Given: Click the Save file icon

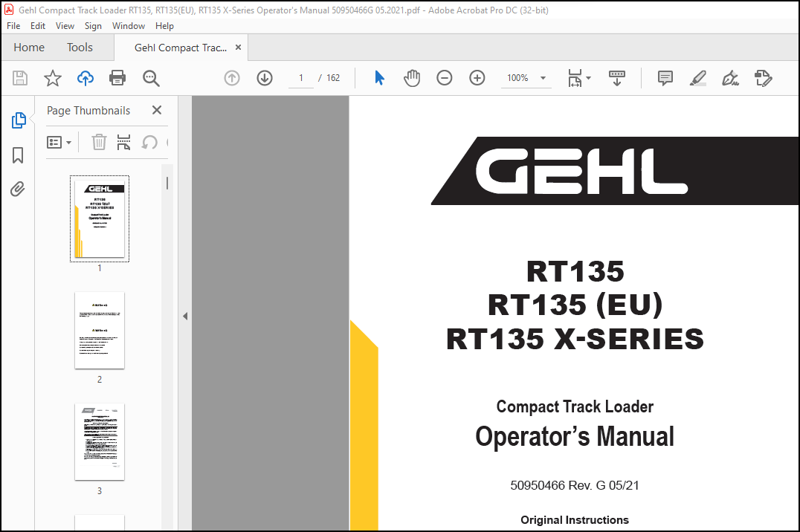Looking at the screenshot, I should (x=20, y=78).
